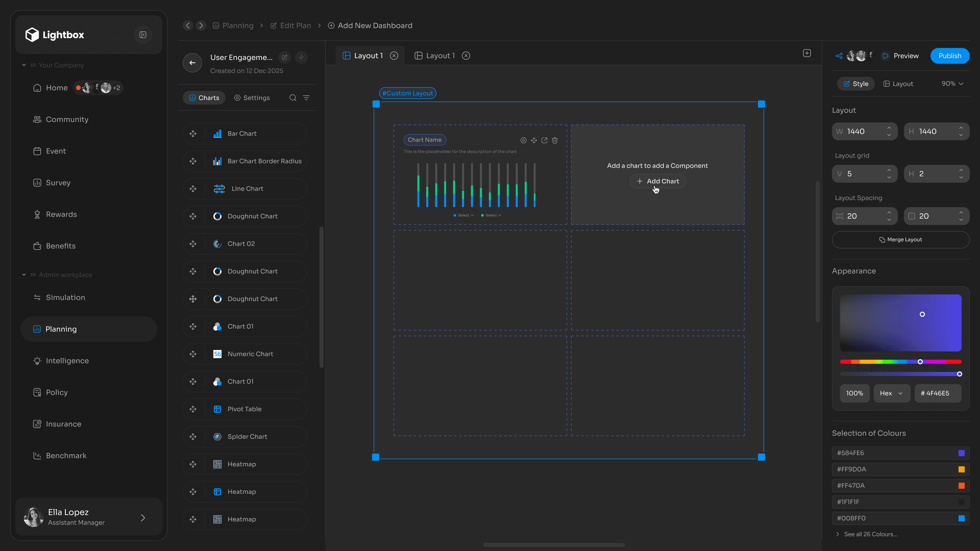
Task: Open the filter icon beside search
Action: pos(306,98)
